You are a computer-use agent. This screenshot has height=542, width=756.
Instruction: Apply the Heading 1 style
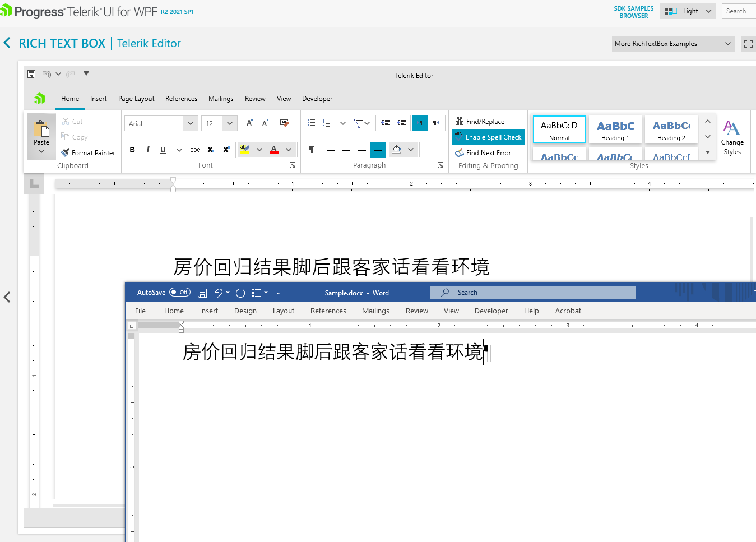tap(615, 129)
